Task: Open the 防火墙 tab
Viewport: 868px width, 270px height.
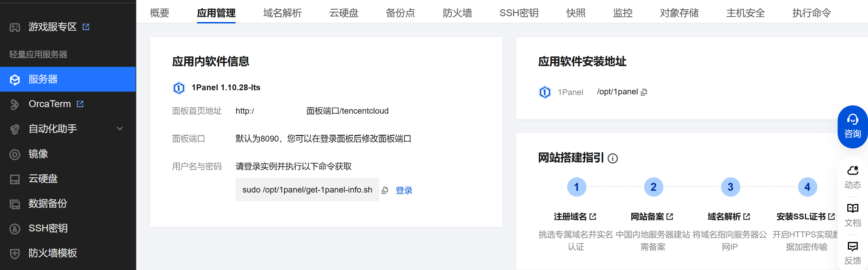Action: [x=457, y=13]
